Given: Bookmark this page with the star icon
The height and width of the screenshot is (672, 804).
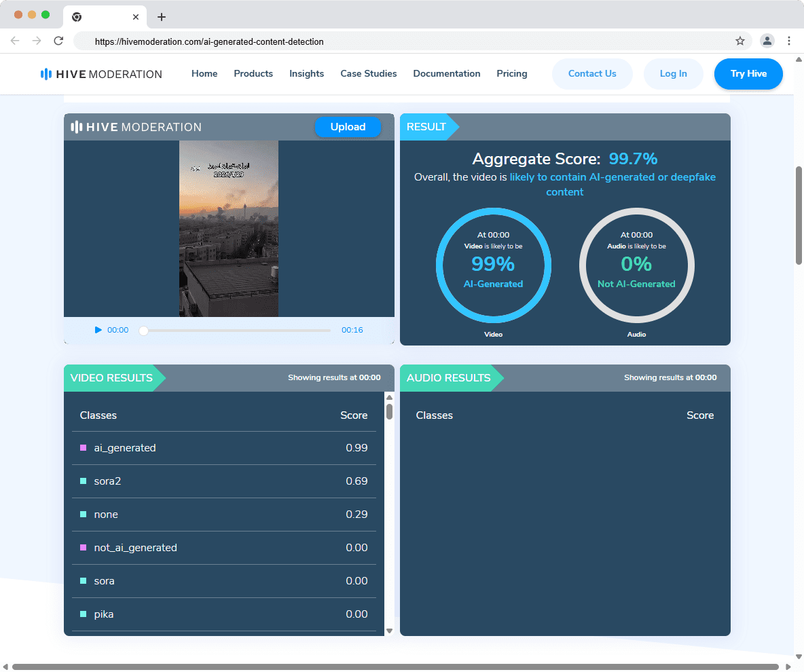Looking at the screenshot, I should tap(740, 41).
